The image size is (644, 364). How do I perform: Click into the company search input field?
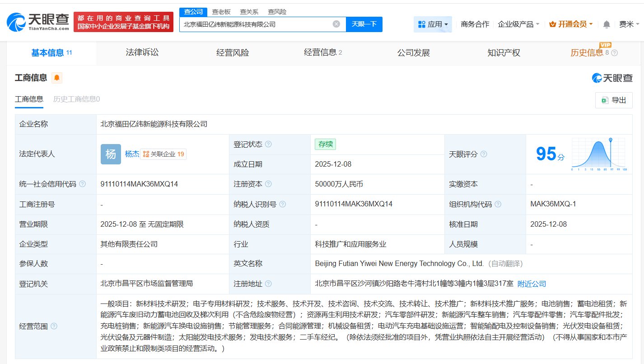[x=255, y=24]
